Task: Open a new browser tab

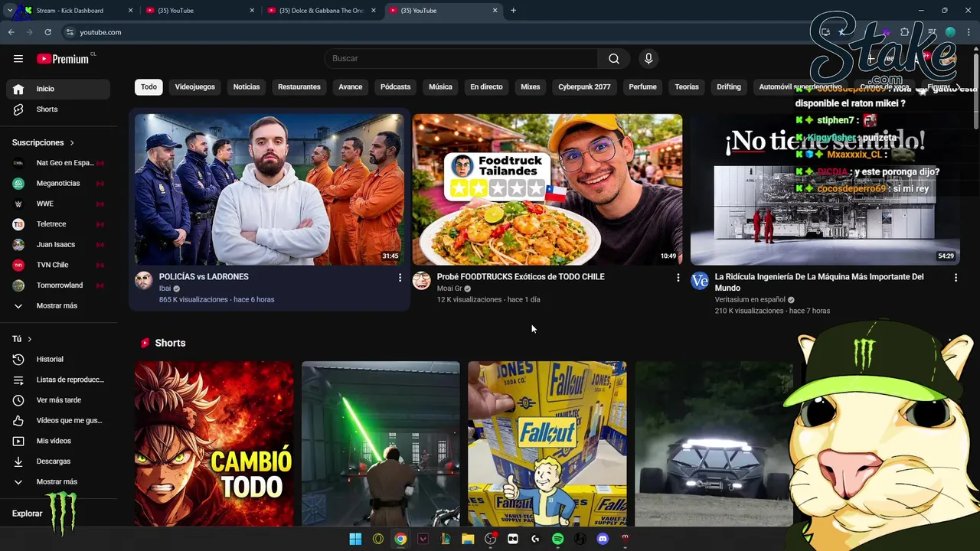Action: click(x=513, y=11)
